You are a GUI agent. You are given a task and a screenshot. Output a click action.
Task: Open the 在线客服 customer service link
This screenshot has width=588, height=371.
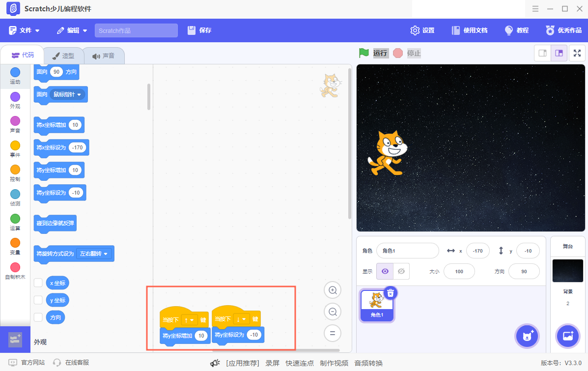[76, 362]
